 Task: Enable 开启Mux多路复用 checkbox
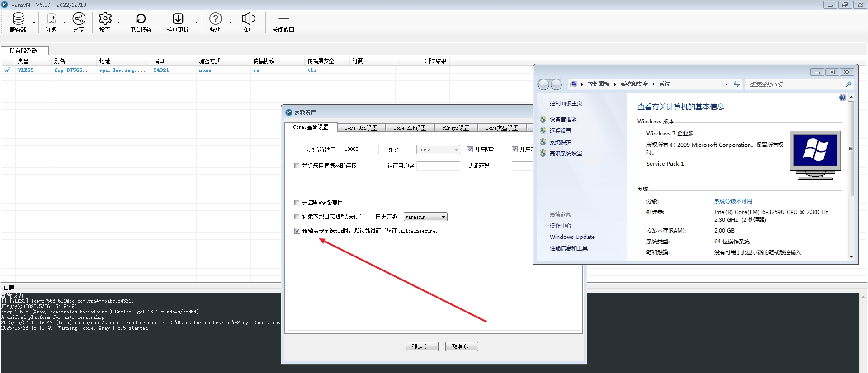[x=297, y=202]
